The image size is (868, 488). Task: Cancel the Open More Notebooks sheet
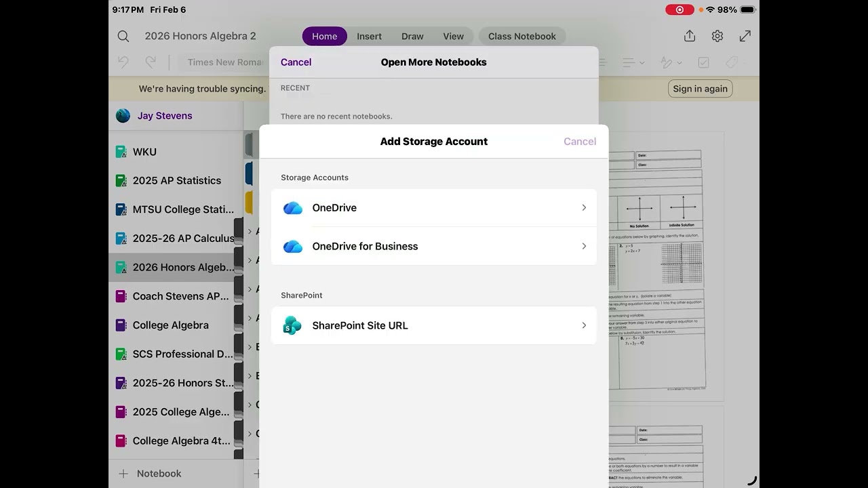(x=296, y=62)
